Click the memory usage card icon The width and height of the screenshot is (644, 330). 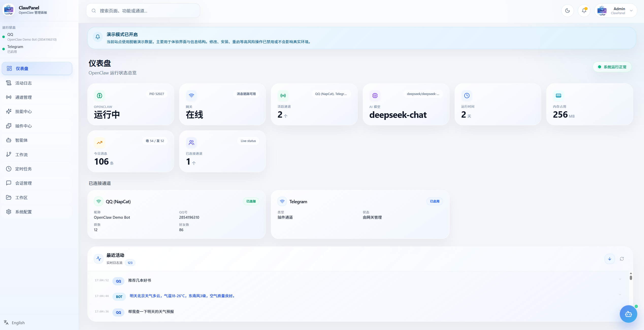(x=558, y=96)
